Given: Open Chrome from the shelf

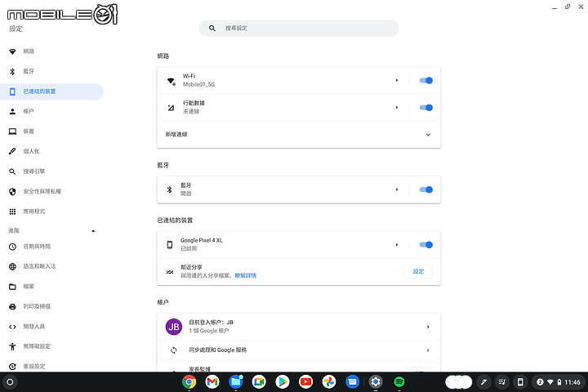Looking at the screenshot, I should tap(189, 382).
